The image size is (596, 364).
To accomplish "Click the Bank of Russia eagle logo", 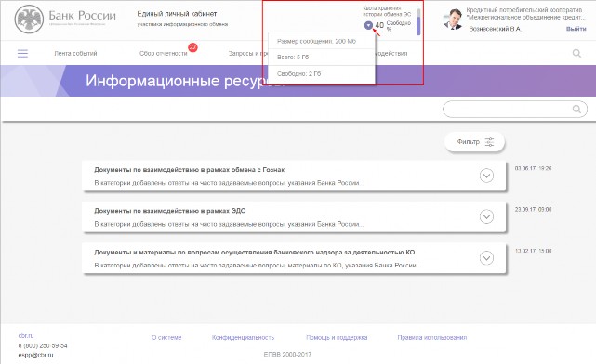I will tap(29, 19).
